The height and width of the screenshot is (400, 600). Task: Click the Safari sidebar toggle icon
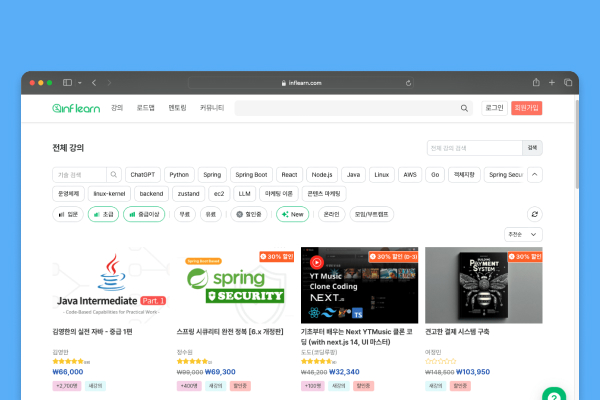(68, 82)
